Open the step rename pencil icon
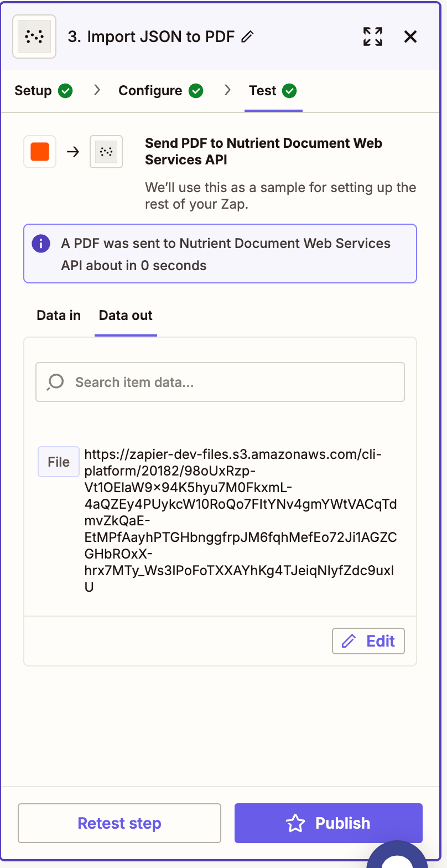Viewport: 447px width, 868px height. [248, 37]
